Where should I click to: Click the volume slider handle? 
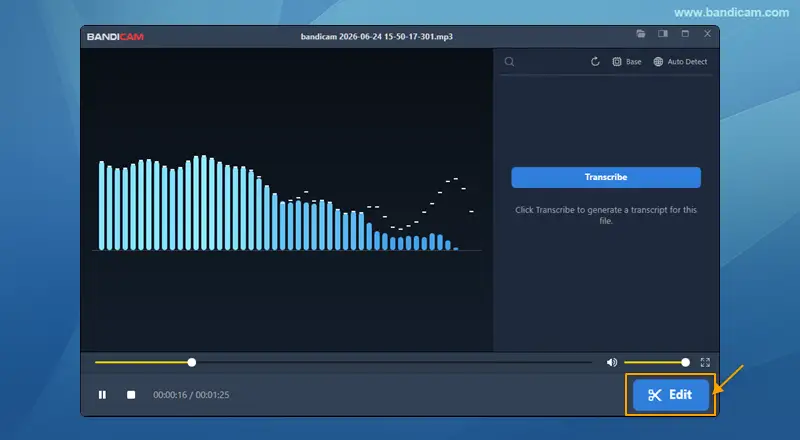click(x=685, y=362)
